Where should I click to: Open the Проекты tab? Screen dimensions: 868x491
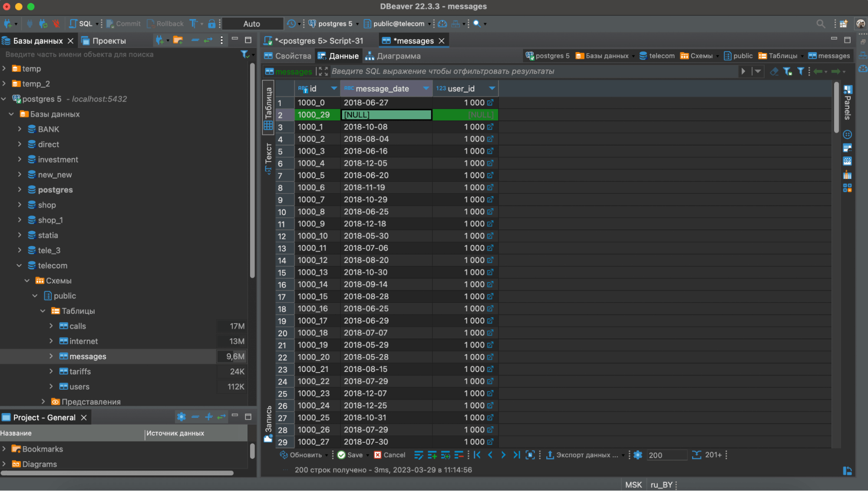point(104,41)
